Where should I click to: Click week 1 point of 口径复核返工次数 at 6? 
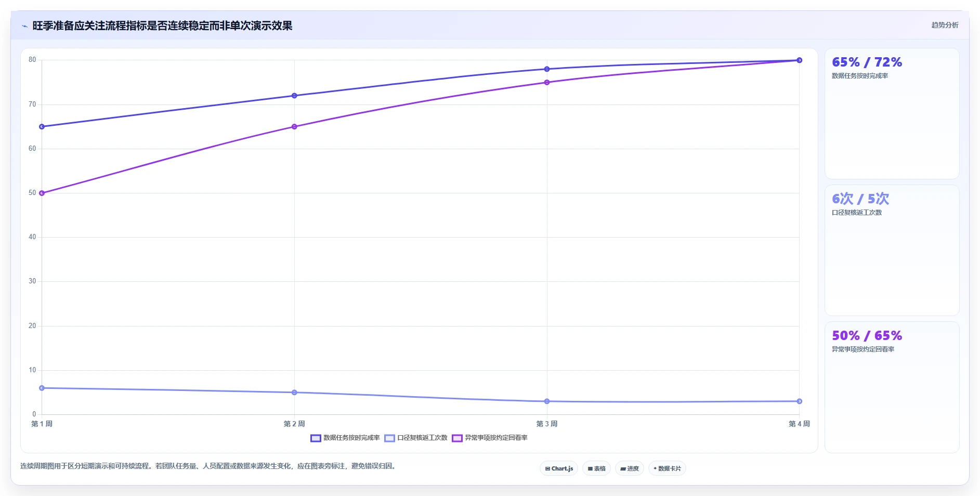pos(42,388)
